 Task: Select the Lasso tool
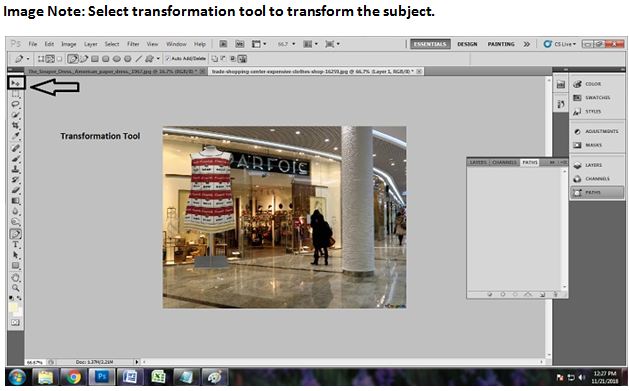point(15,104)
